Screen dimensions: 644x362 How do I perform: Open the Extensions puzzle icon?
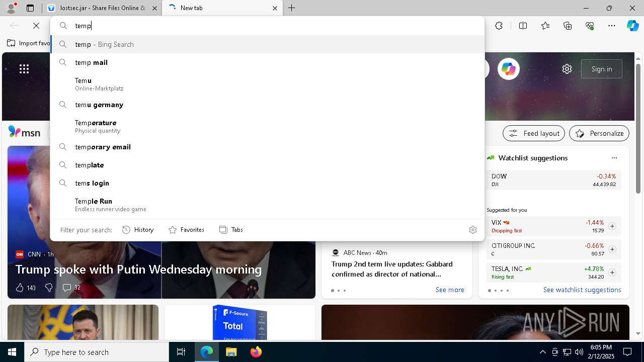click(x=499, y=26)
